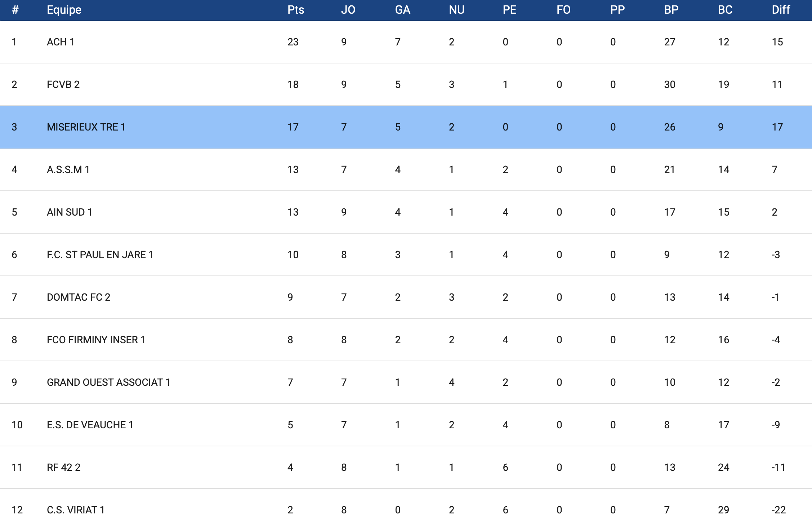The width and height of the screenshot is (812, 530).
Task: Select the ACH 1 team name
Action: tap(61, 42)
